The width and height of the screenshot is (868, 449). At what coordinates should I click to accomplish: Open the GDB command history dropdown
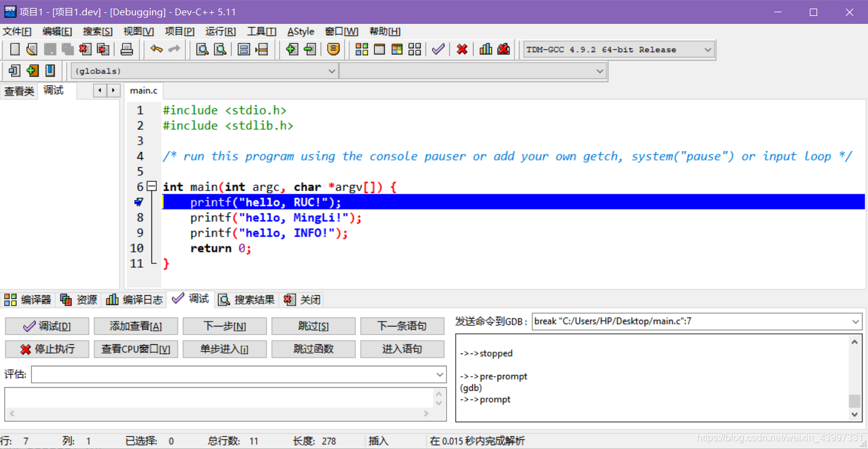(x=856, y=321)
